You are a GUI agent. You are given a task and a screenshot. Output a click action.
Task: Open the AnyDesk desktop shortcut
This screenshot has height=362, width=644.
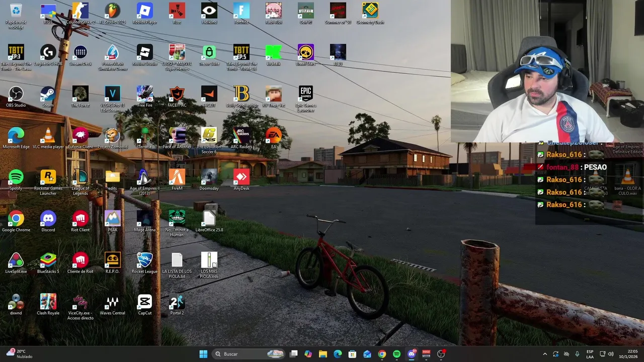click(x=241, y=180)
